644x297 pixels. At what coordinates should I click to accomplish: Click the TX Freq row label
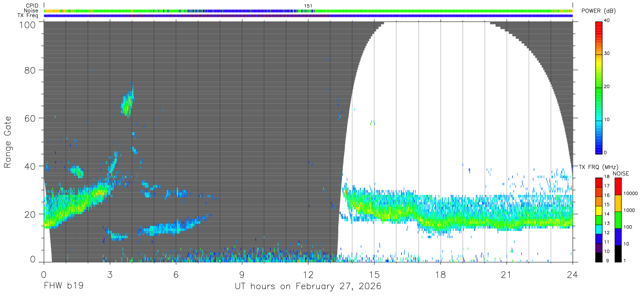[29, 15]
